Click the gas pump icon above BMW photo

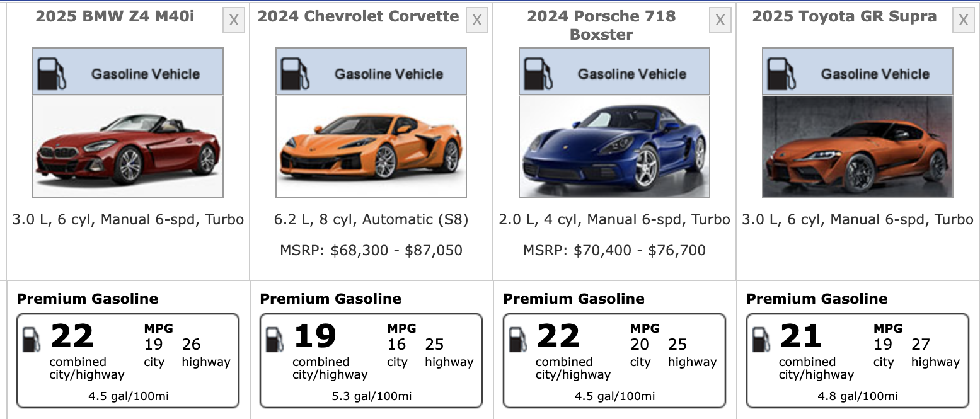tap(52, 72)
